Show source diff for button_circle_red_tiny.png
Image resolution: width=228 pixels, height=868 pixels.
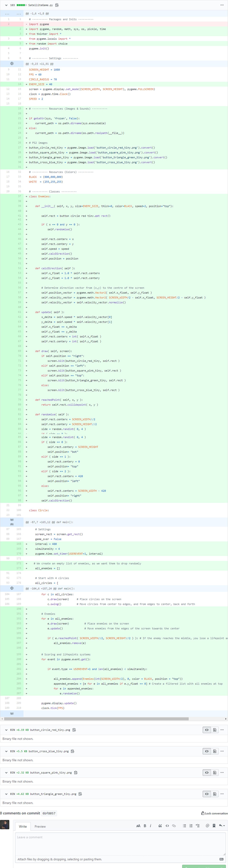207,730
